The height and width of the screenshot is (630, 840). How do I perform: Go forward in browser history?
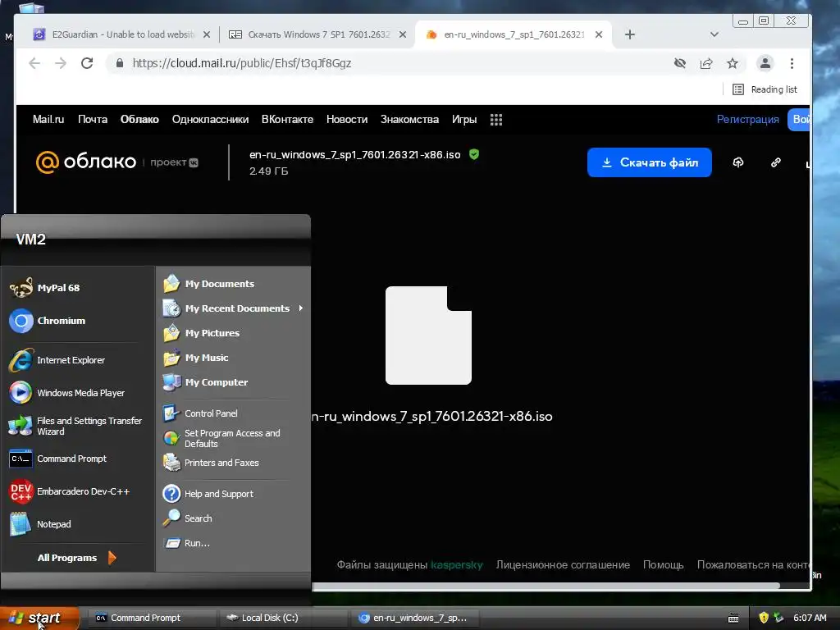61,63
